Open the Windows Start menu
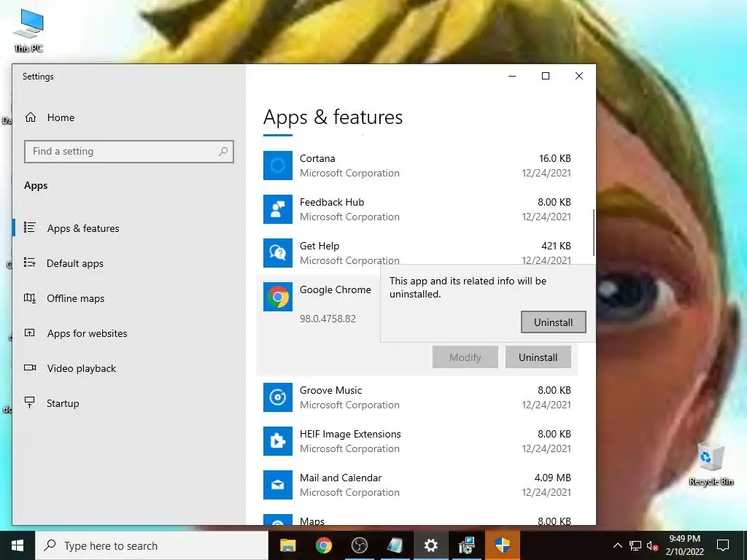 click(18, 545)
